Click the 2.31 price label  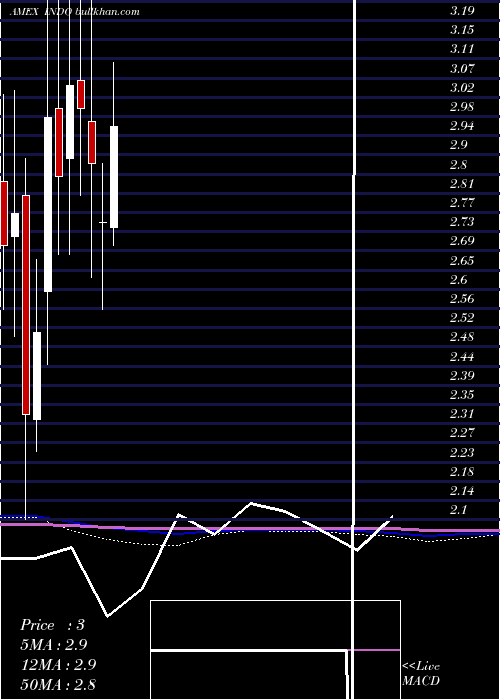pos(462,413)
